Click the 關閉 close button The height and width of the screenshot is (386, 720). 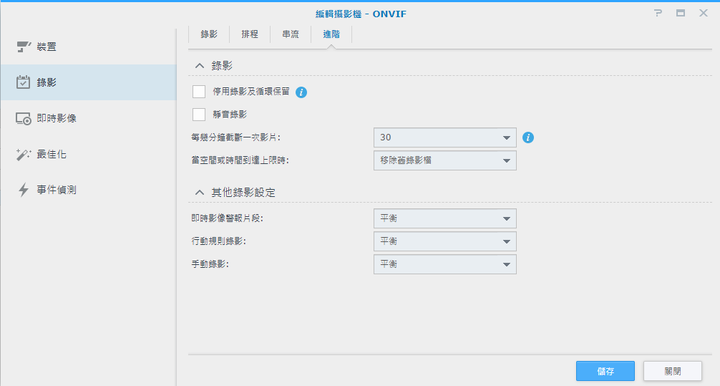tap(672, 371)
